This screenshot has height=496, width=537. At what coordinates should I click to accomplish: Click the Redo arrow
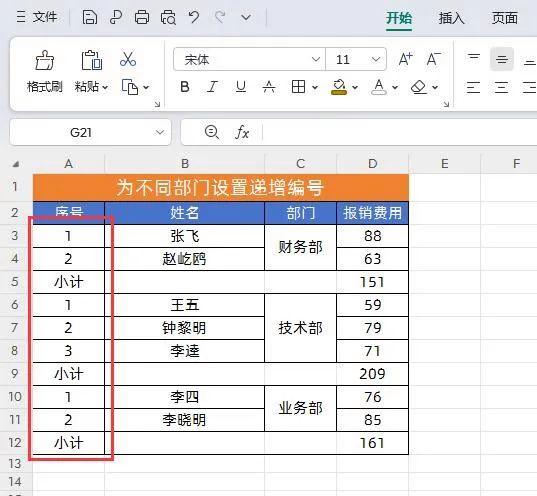click(x=220, y=17)
